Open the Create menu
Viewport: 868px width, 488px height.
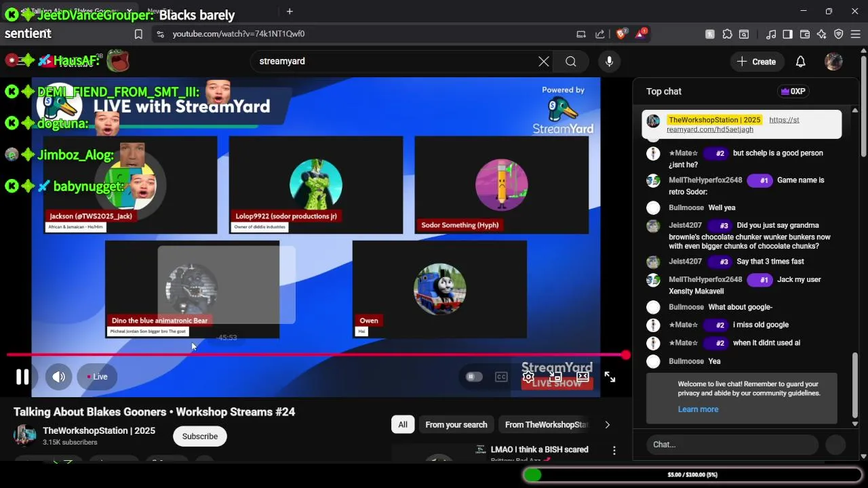tap(756, 62)
